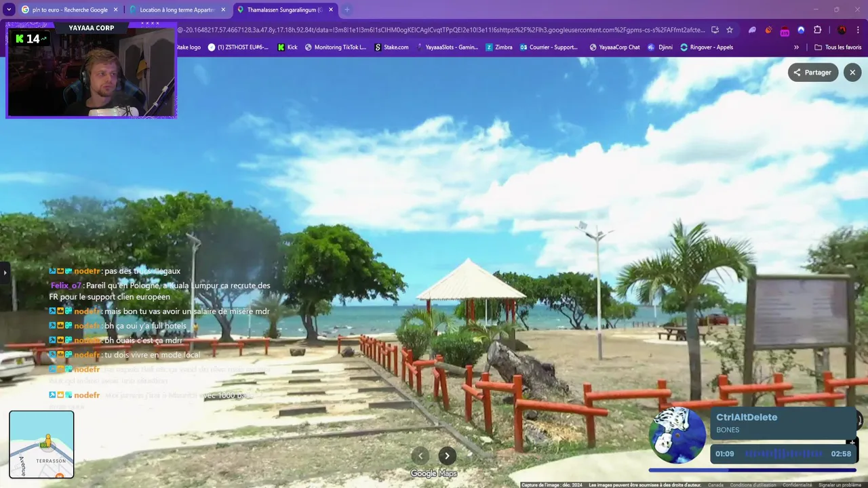Click the blue round extension icon

tap(801, 30)
